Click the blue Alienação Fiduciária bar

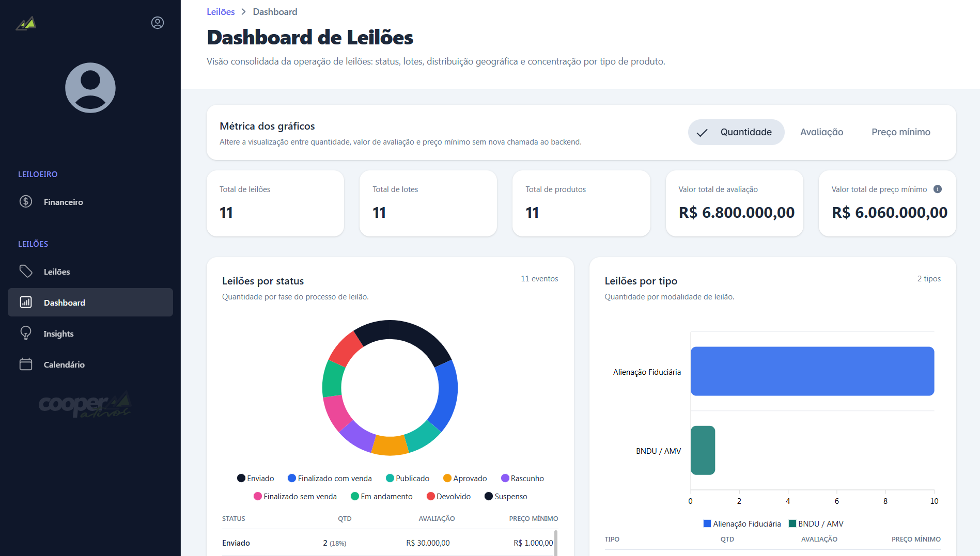812,371
